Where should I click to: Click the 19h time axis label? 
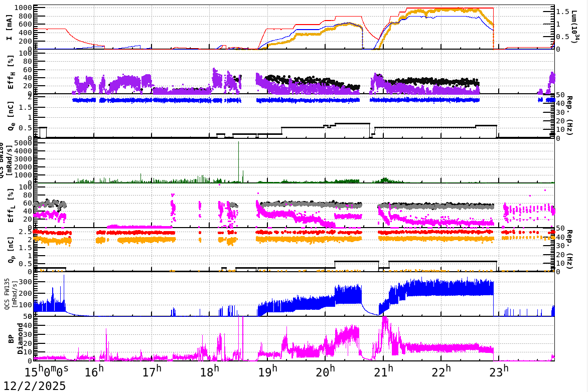pyautogui.click(x=268, y=371)
